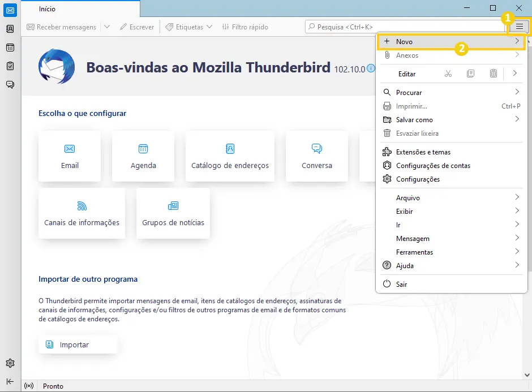This screenshot has height=392, width=532.
Task: Click the Cut icon in Editar row
Action: (x=448, y=74)
